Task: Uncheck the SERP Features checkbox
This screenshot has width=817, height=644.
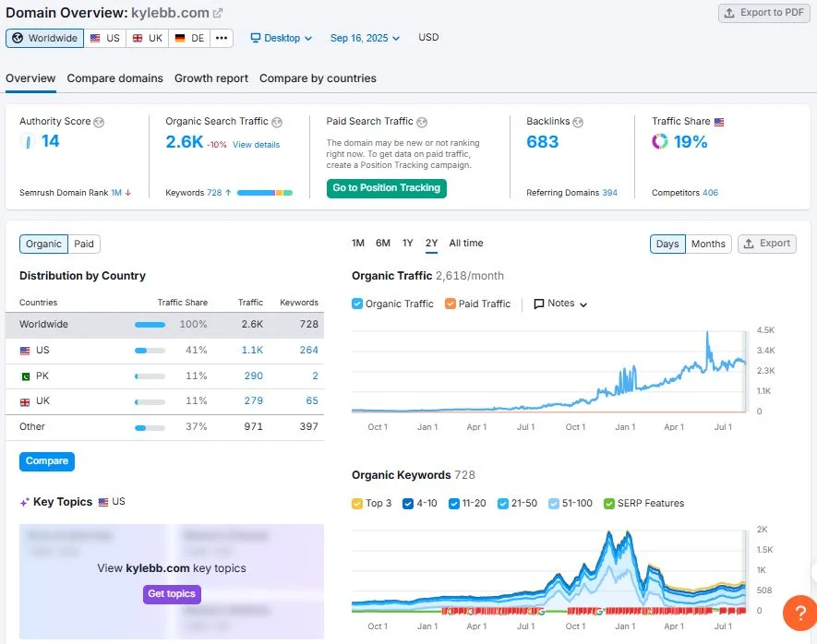Action: coord(609,503)
